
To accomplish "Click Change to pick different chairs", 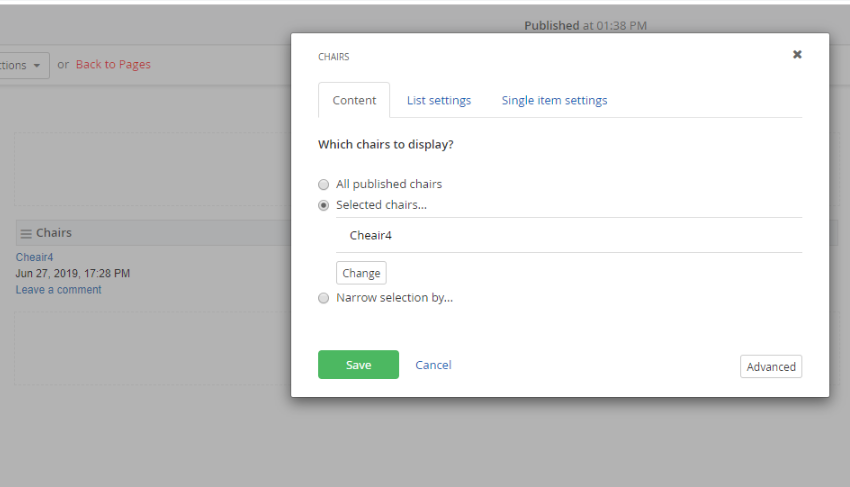I will [x=361, y=273].
